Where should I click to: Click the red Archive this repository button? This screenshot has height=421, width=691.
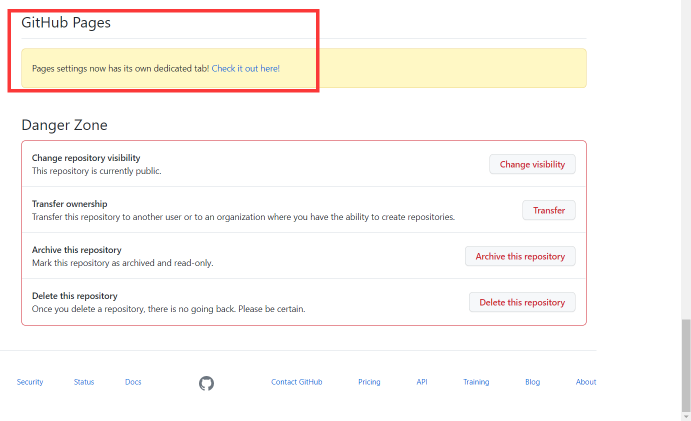pos(520,256)
